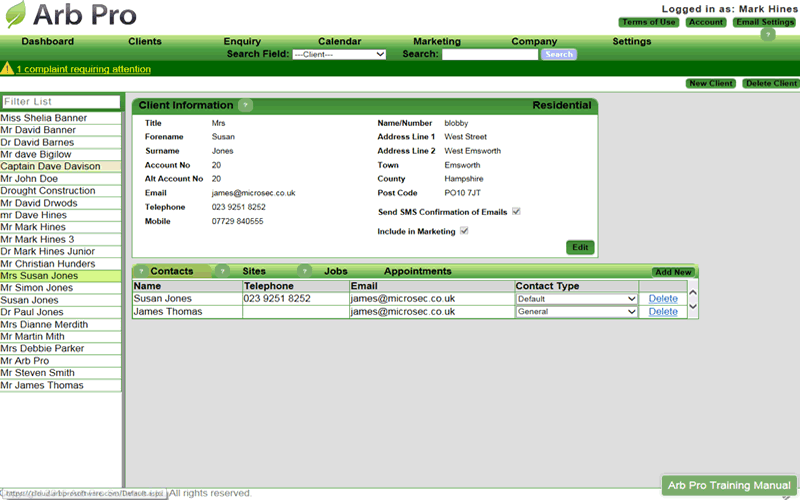800x500 pixels.
Task: Open the Dashboard menu
Action: (x=47, y=41)
